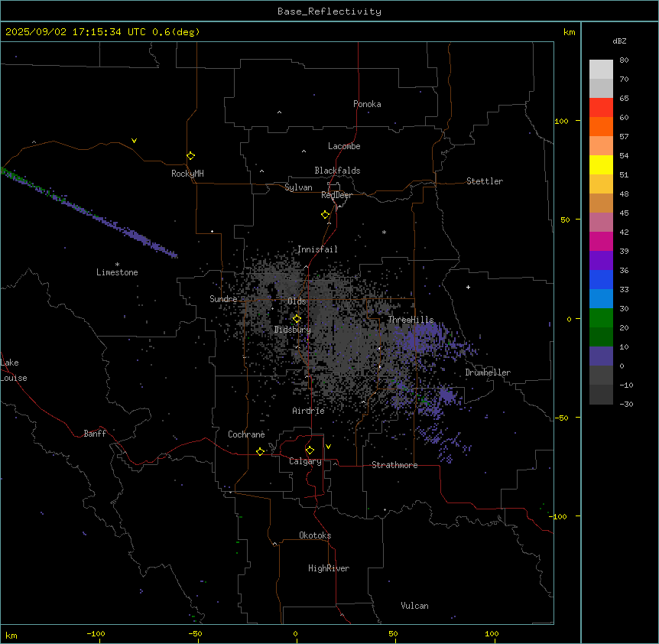Select the light gray 70-80 dBZ swatch
The height and width of the screenshot is (644, 659).
pyautogui.click(x=601, y=70)
